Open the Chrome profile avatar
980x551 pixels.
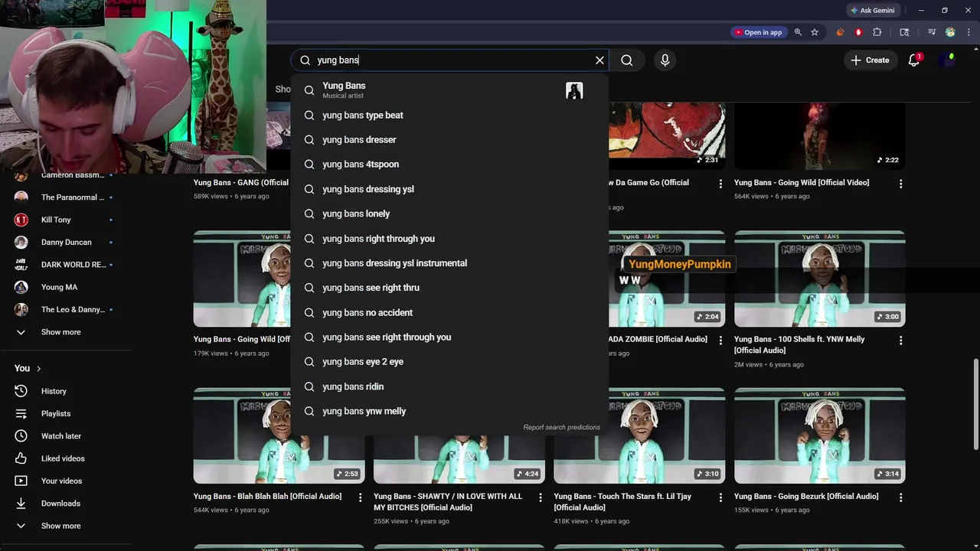coord(950,32)
